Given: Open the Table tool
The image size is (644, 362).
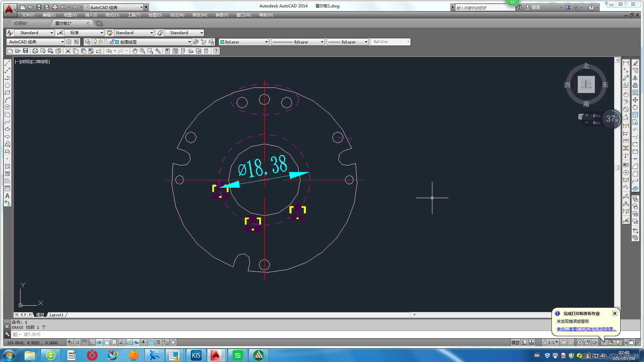Looking at the screenshot, I should click(x=7, y=188).
